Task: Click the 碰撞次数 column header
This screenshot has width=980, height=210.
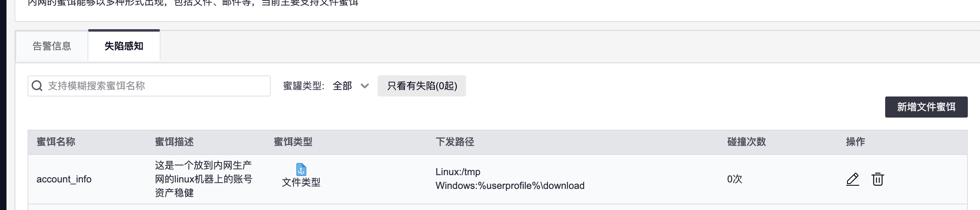Action: coord(747,142)
